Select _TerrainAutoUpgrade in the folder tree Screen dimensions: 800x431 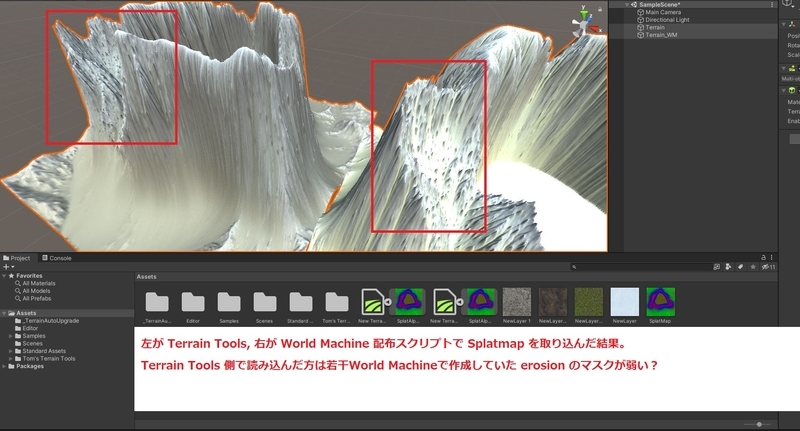pyautogui.click(x=51, y=321)
